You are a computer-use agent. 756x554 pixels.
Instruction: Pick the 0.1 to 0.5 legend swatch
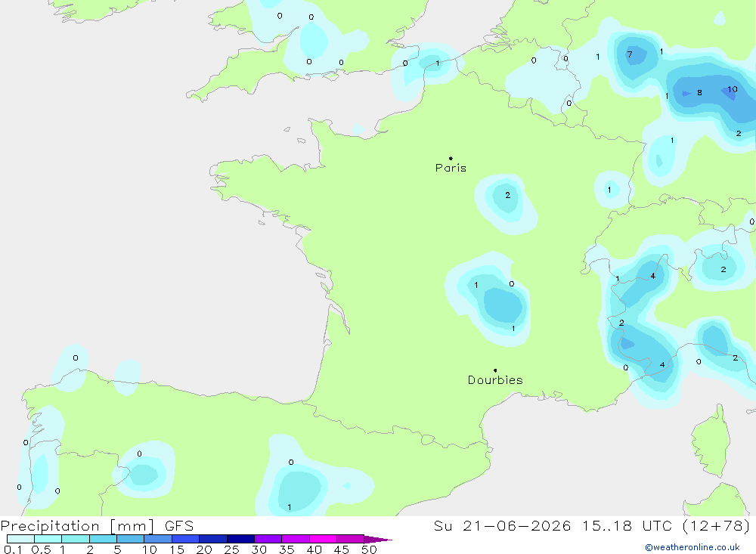click(20, 539)
